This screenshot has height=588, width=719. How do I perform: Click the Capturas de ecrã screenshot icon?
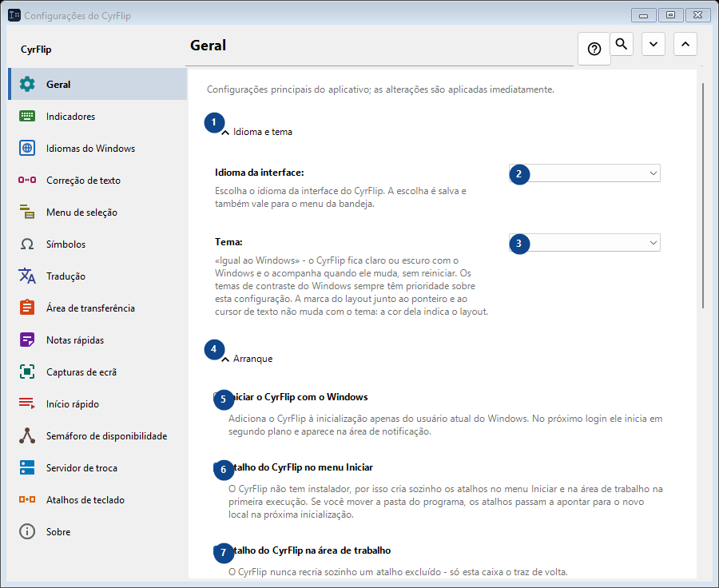[27, 372]
